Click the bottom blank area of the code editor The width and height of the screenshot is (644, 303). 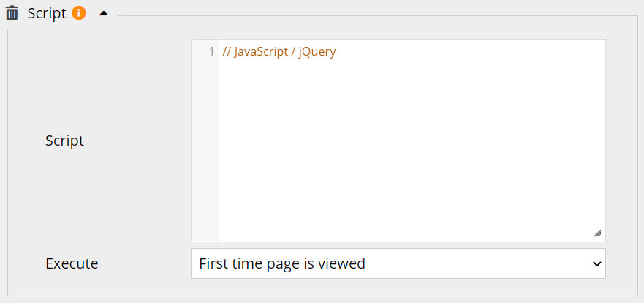point(409,220)
